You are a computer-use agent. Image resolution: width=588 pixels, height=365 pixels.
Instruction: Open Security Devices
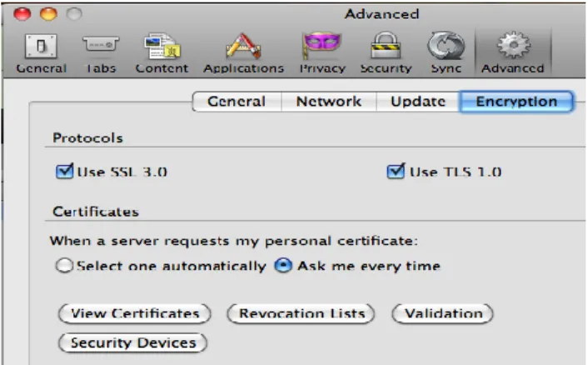tap(133, 342)
